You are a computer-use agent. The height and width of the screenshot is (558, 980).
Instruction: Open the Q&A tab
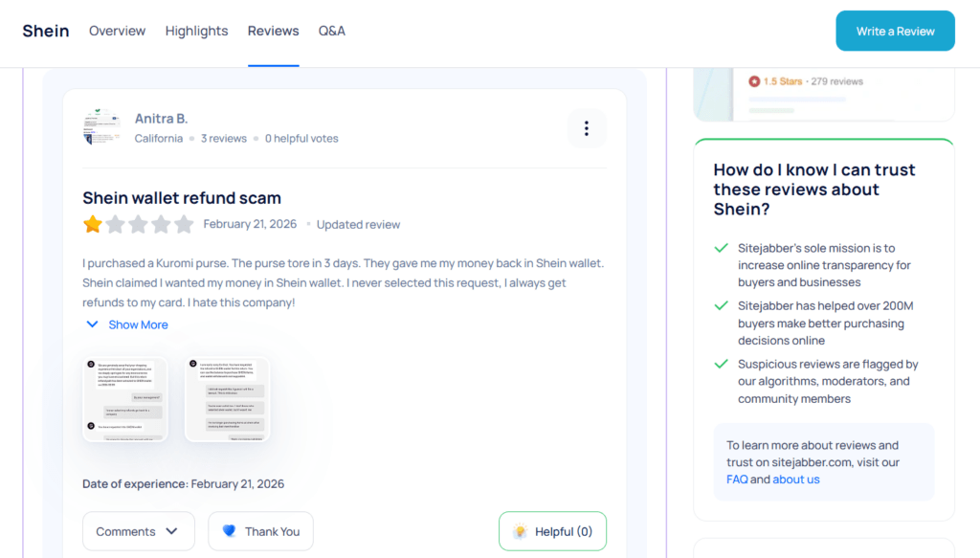pos(331,31)
